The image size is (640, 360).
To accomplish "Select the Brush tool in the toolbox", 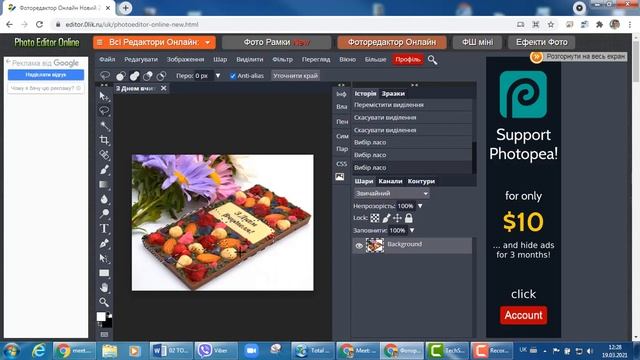I will click(104, 169).
